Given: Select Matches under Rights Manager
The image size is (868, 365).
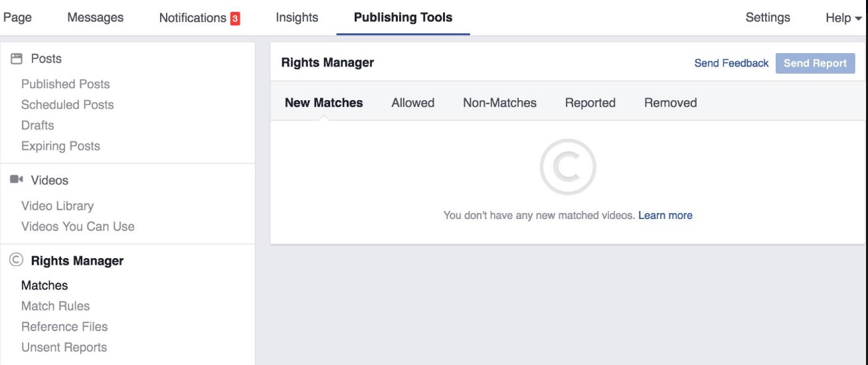Looking at the screenshot, I should tap(44, 285).
